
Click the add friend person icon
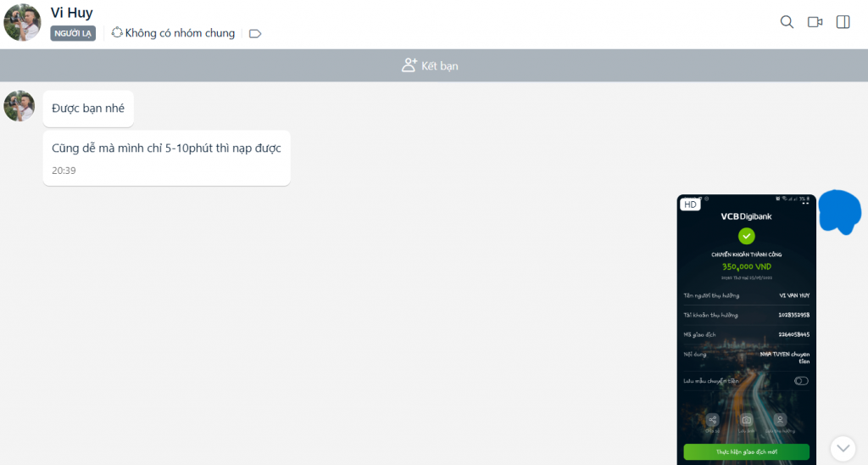pyautogui.click(x=409, y=65)
